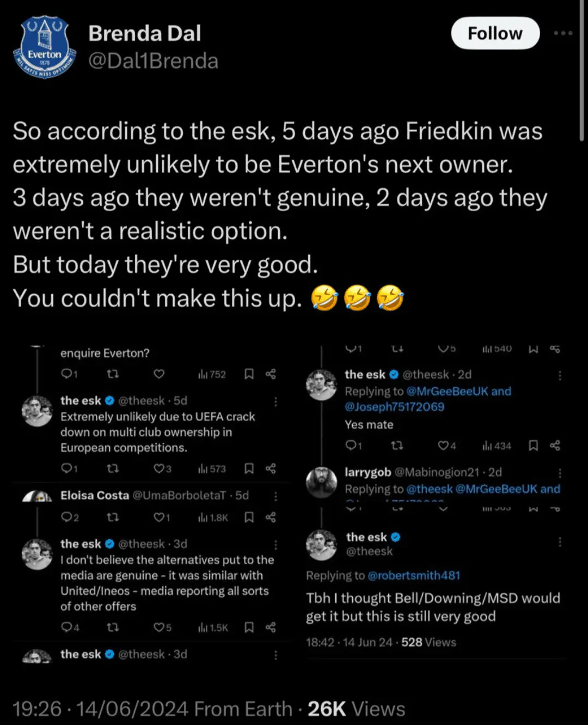Open the @robertsmith481 mention link
This screenshot has width=588, height=725.
[414, 575]
